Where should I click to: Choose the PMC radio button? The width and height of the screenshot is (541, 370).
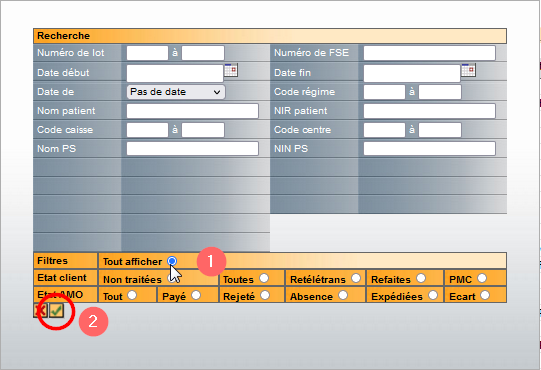(x=482, y=278)
